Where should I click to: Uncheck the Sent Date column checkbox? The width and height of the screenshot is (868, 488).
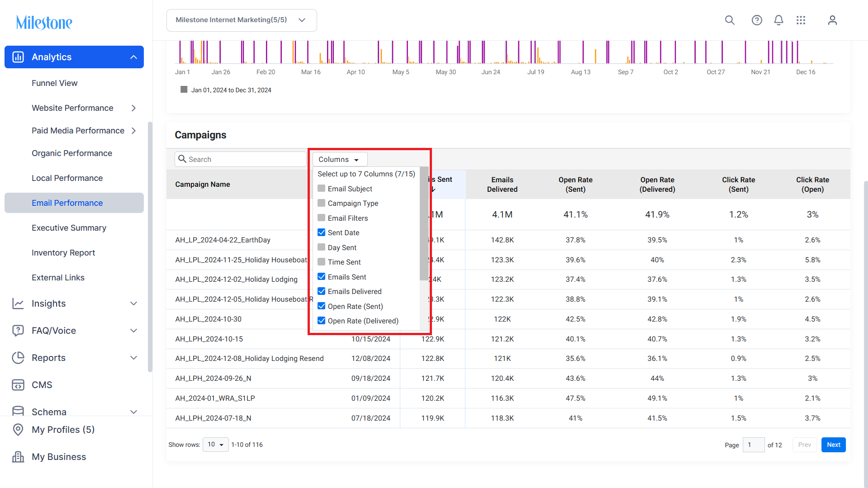coord(322,232)
